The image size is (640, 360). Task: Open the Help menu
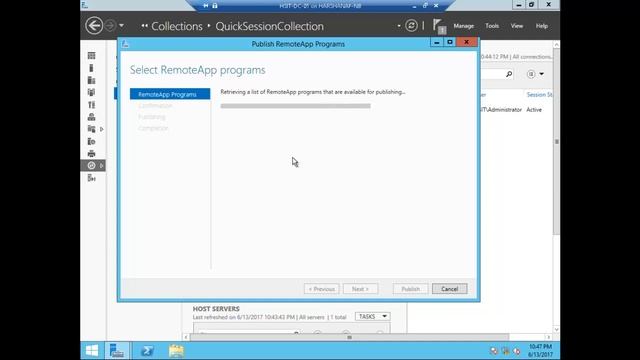[x=542, y=26]
